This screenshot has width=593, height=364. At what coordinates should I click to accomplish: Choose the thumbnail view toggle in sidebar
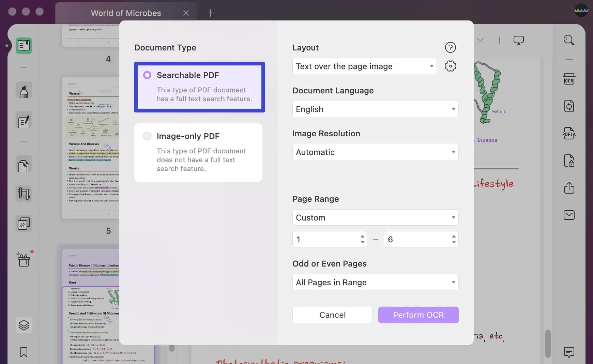pyautogui.click(x=24, y=45)
